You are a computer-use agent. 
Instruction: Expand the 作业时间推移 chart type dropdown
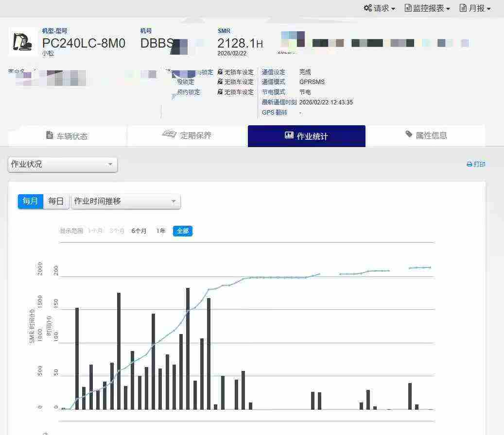coord(125,201)
